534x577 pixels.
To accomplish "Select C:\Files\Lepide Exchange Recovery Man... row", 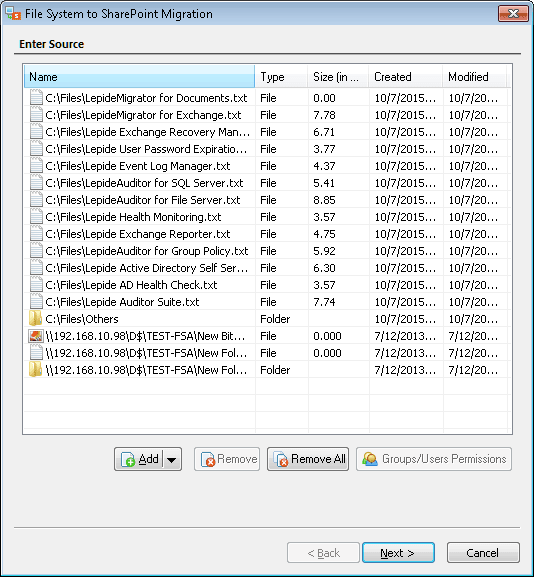I will (x=148, y=132).
